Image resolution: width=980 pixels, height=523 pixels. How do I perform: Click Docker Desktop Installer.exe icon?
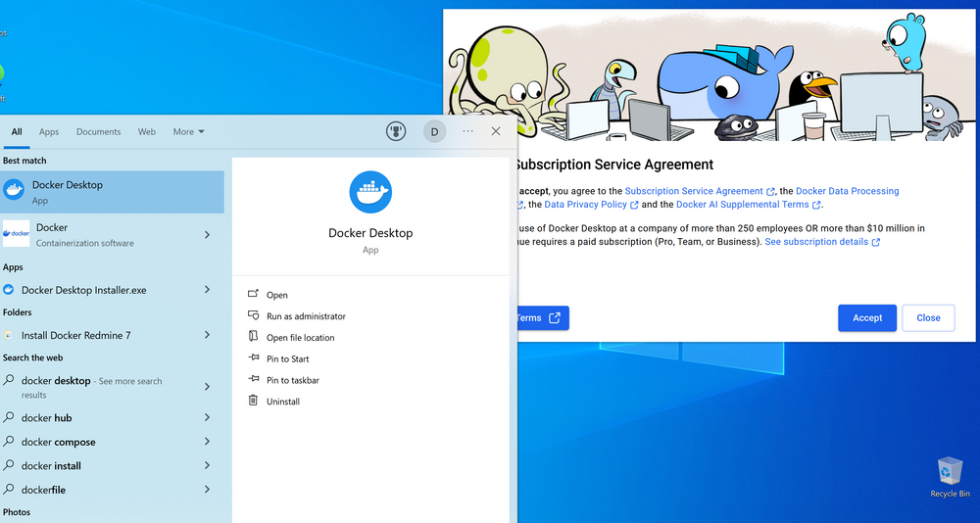click(8, 290)
